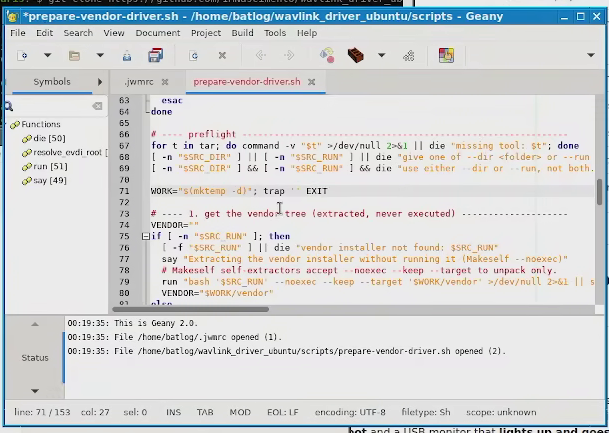This screenshot has height=433, width=609.
Task: Click the horizontal editor scrollbar
Action: [190, 310]
